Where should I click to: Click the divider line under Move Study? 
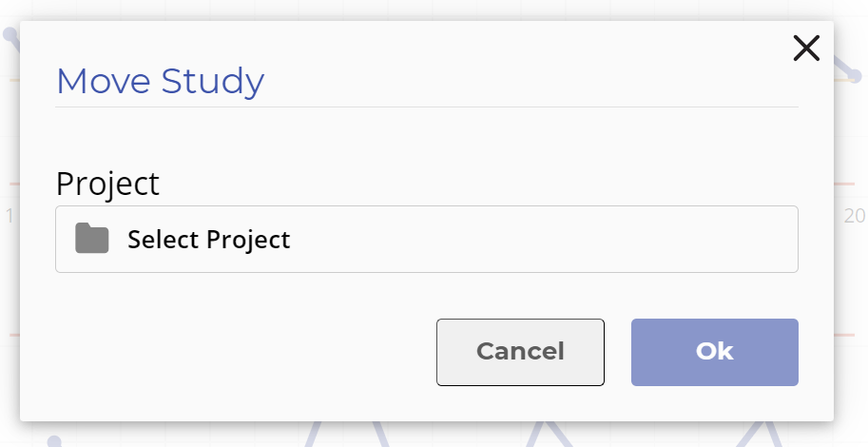(426, 107)
